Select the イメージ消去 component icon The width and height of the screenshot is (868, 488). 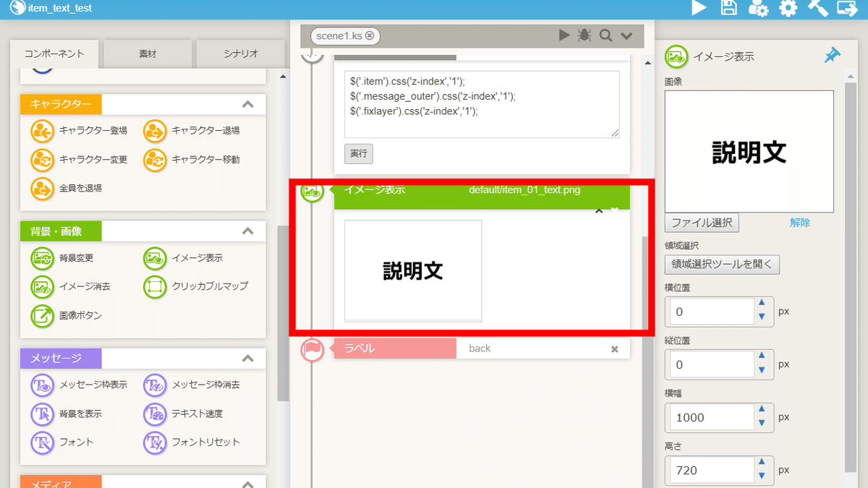coord(42,287)
